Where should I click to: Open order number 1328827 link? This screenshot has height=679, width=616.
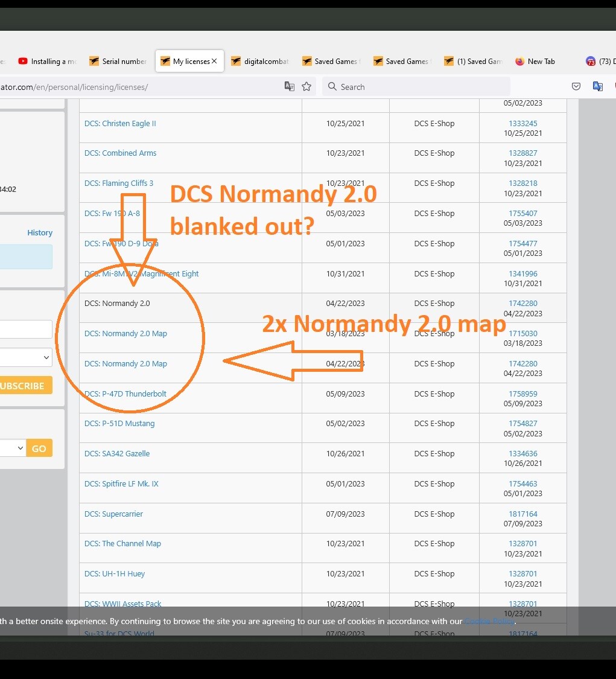(x=523, y=153)
